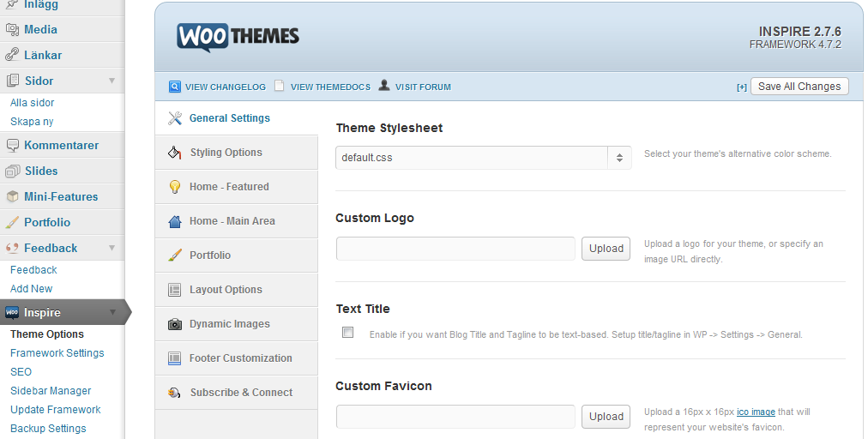Image resolution: width=868 pixels, height=439 pixels.
Task: Switch to the Home - Main Area tab
Action: [237, 221]
